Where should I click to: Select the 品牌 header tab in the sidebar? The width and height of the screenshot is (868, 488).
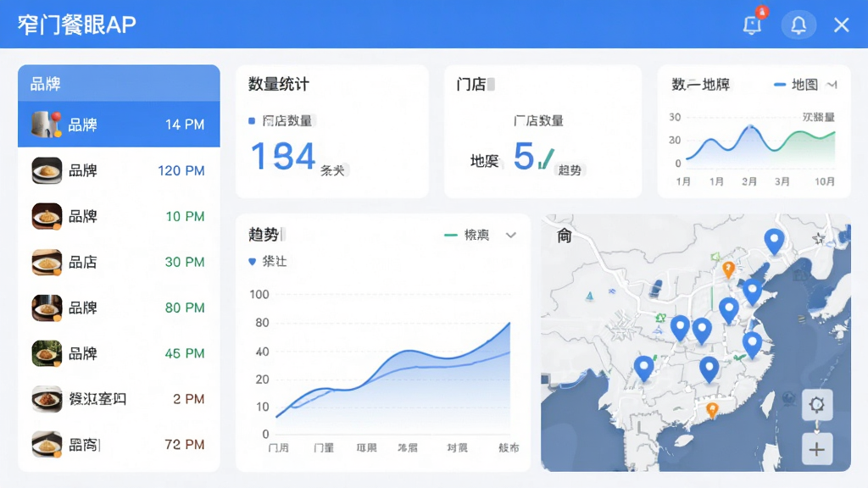(119, 84)
